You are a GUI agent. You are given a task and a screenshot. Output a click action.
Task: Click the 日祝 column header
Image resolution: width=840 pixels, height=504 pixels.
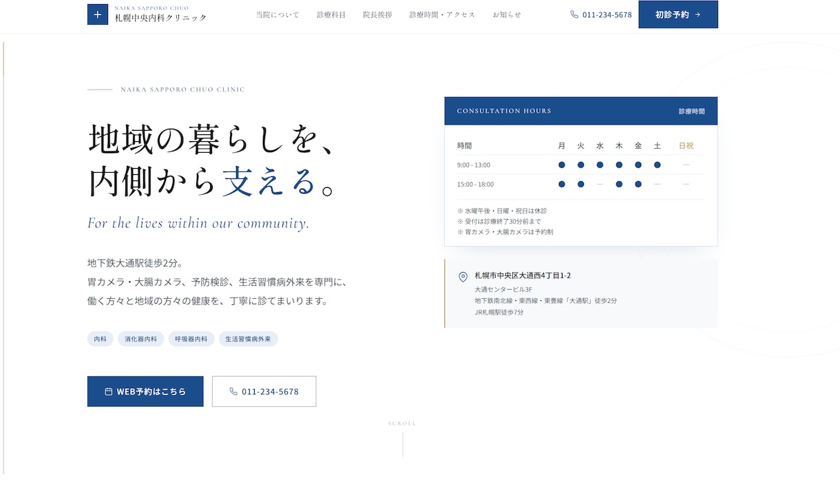(686, 146)
